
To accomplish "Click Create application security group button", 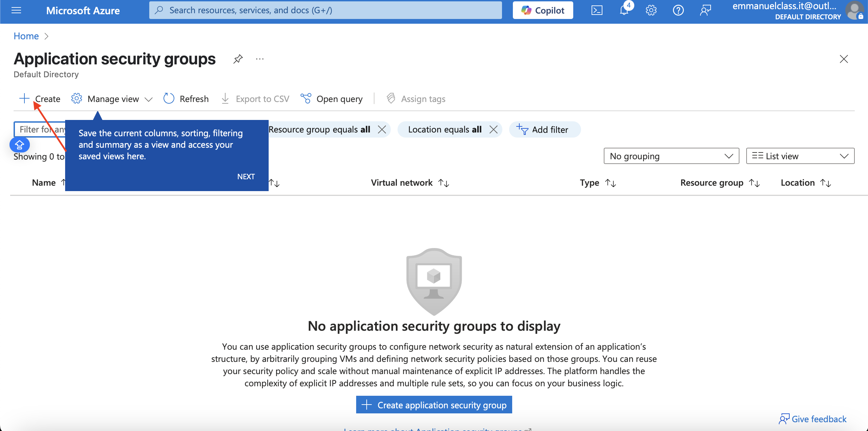I will [x=434, y=405].
